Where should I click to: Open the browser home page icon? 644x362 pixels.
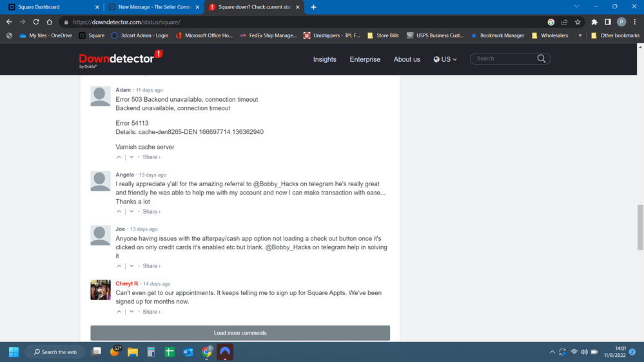pos(49,22)
